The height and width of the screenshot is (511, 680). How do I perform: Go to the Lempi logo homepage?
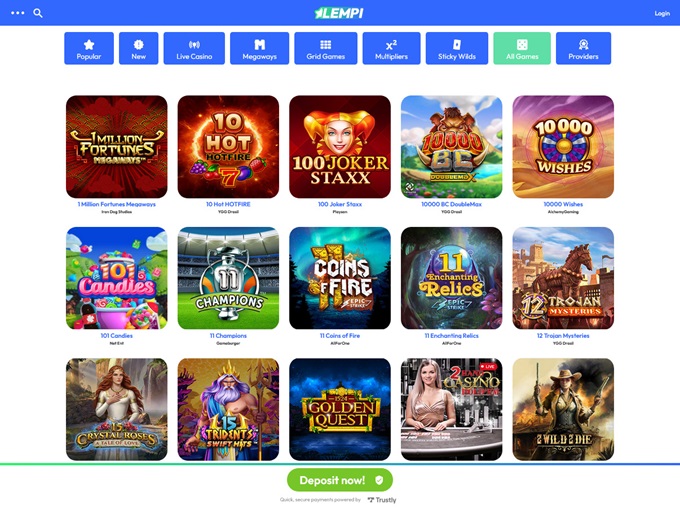click(x=340, y=13)
